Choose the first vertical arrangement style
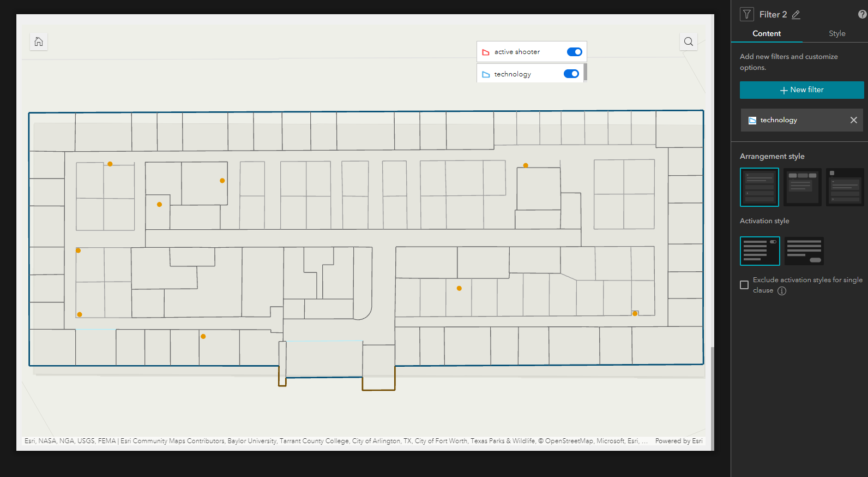The image size is (868, 477). tap(759, 187)
